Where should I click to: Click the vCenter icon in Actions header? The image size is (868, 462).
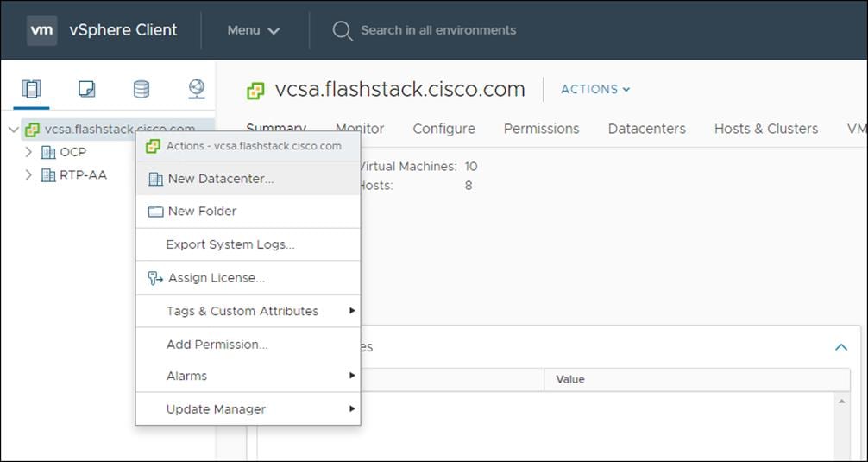[x=153, y=146]
